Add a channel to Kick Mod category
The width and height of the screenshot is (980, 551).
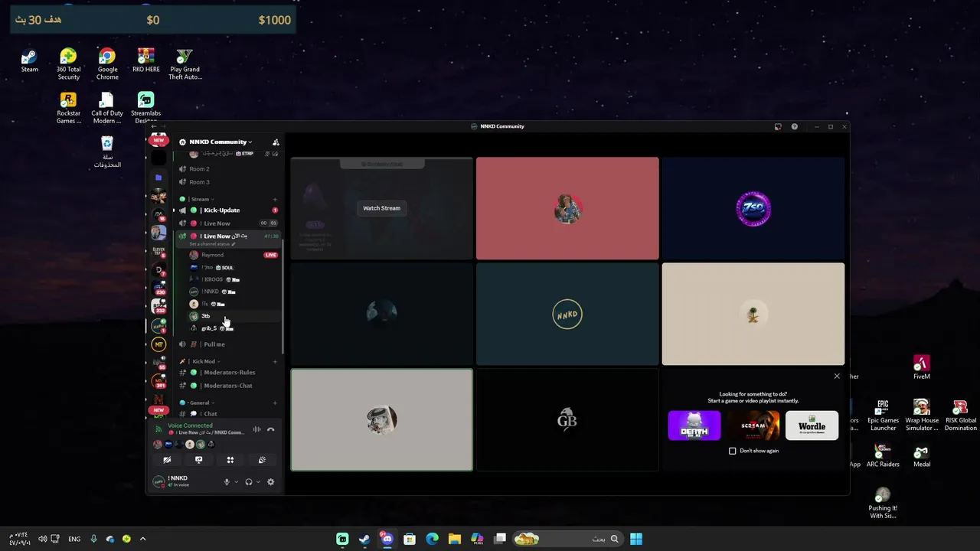pyautogui.click(x=275, y=361)
